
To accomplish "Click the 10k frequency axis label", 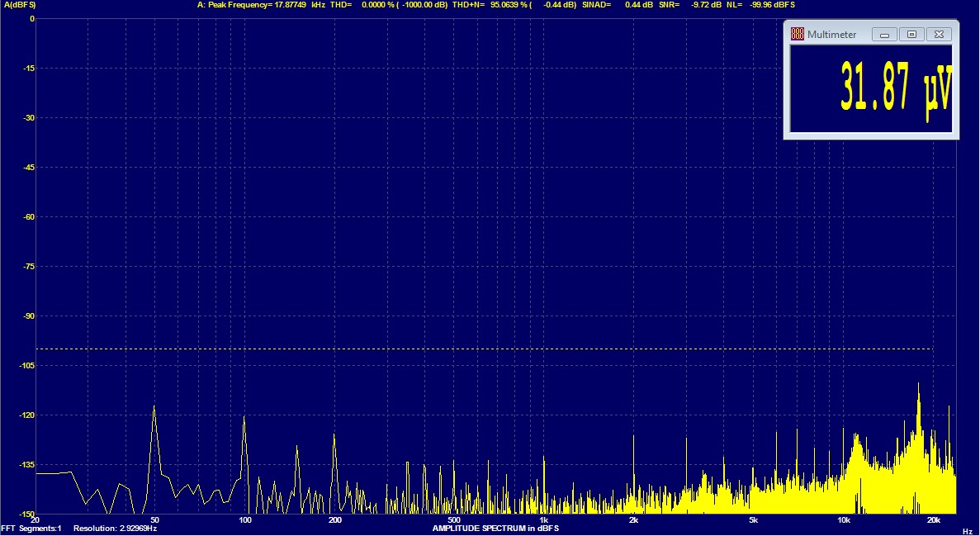I will pos(844,520).
